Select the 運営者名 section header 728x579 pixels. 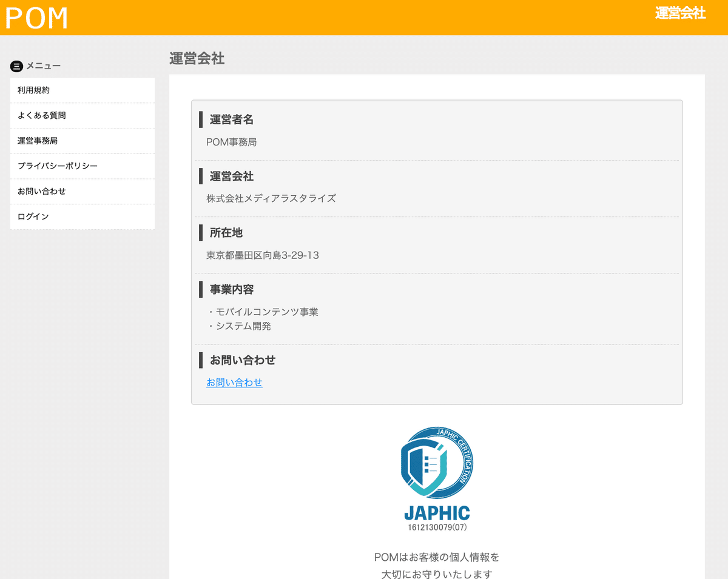click(231, 120)
